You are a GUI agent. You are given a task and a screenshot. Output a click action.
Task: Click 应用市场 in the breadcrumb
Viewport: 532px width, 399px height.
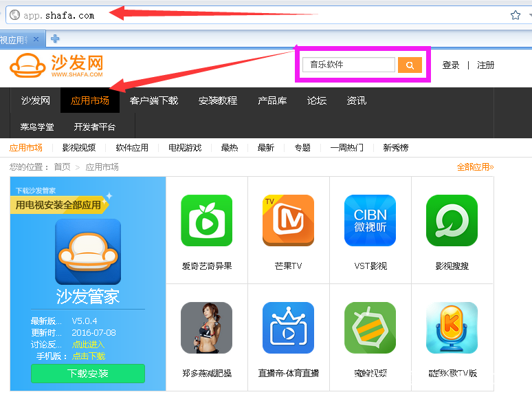[102, 167]
